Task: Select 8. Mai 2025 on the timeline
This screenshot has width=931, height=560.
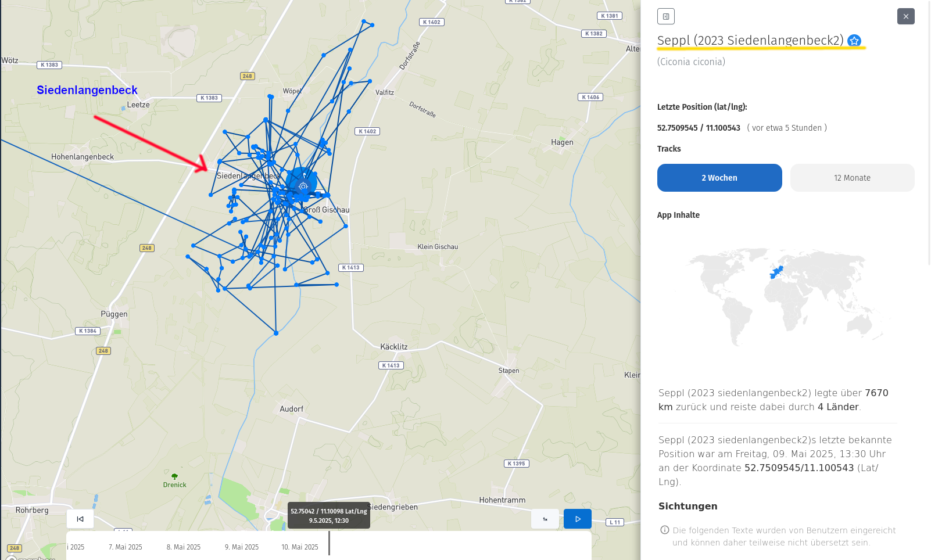Action: click(x=184, y=547)
